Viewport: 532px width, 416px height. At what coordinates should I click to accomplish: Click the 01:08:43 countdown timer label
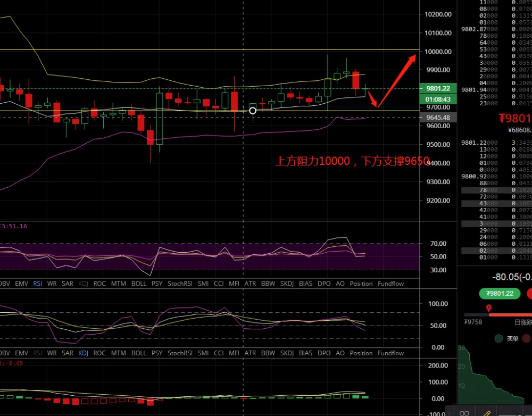click(x=438, y=99)
